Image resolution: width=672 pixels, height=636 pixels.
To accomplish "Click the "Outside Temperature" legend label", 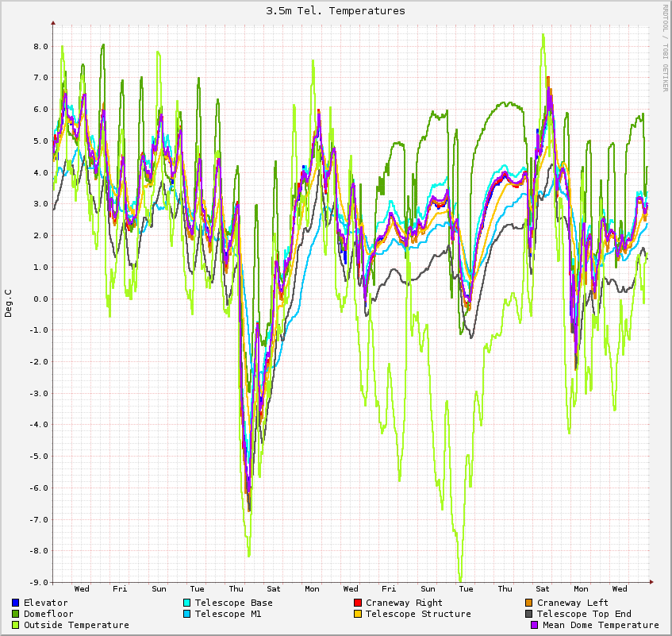I will pos(76,625).
